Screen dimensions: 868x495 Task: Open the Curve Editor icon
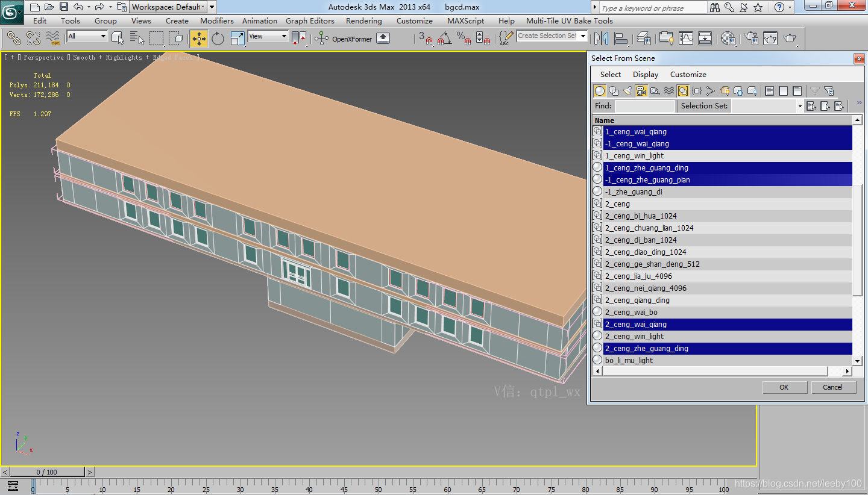(x=686, y=39)
